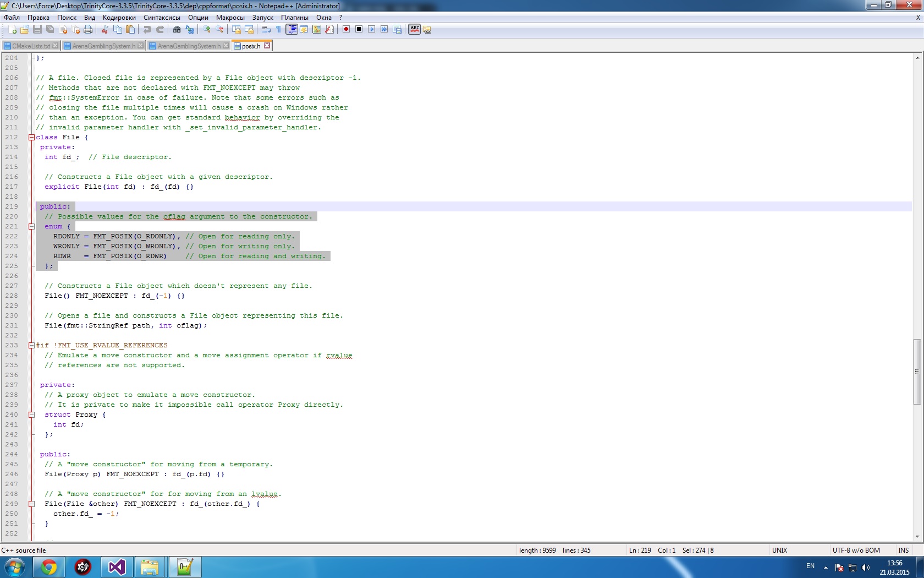Open the volume control in system tray
Viewport: 924px width, 578px height.
(x=866, y=568)
